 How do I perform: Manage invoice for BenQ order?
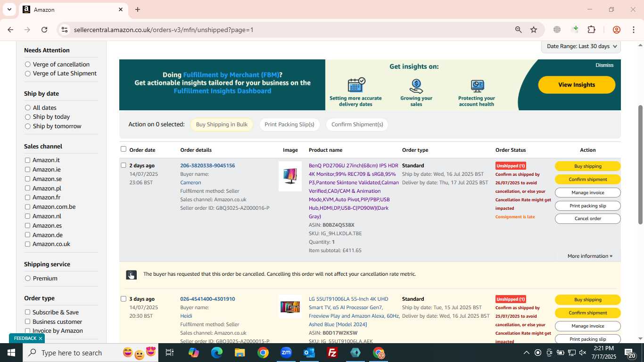[588, 192]
